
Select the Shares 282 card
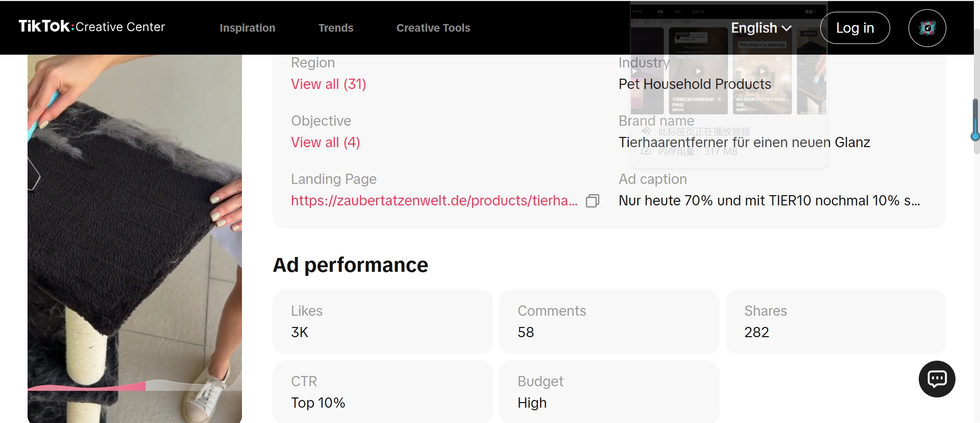[x=836, y=322]
